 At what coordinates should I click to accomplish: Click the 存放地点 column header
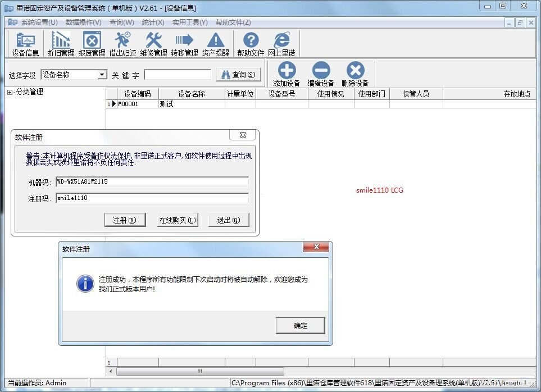click(489, 94)
